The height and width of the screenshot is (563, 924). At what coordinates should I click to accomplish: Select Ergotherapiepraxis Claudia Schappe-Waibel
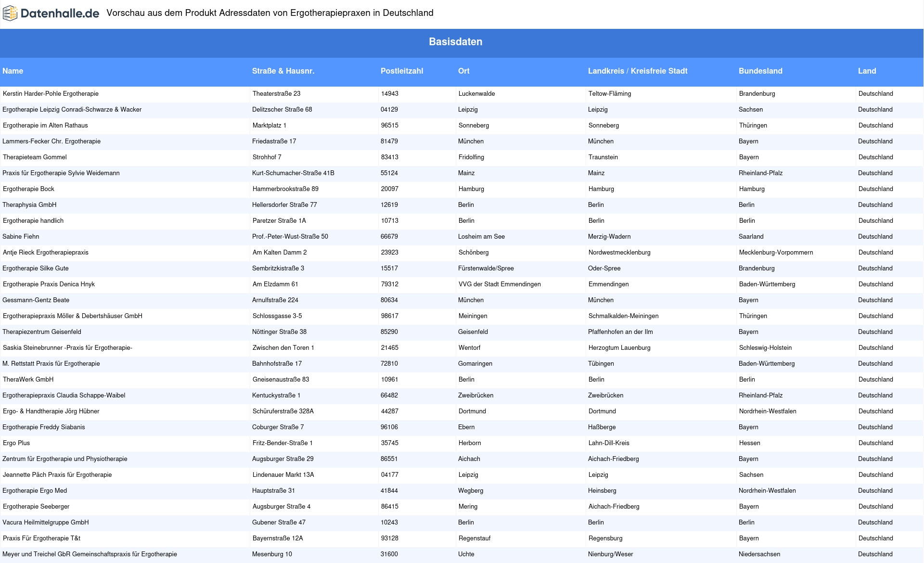pyautogui.click(x=64, y=396)
